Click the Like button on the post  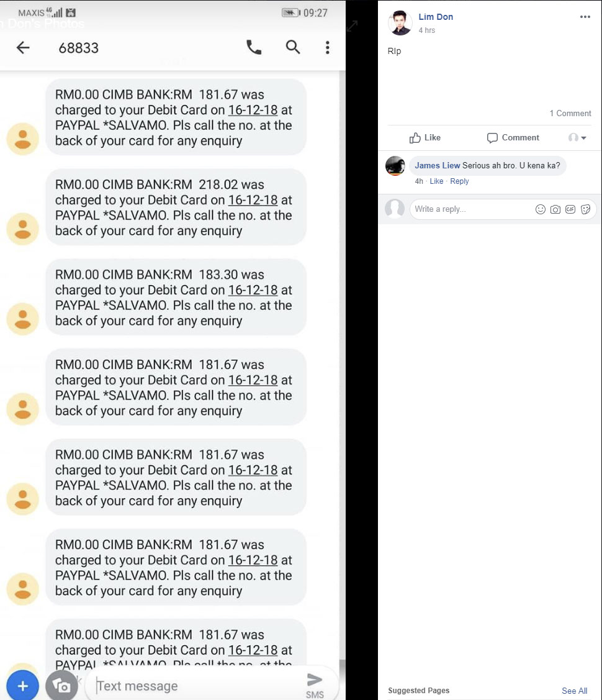(425, 137)
